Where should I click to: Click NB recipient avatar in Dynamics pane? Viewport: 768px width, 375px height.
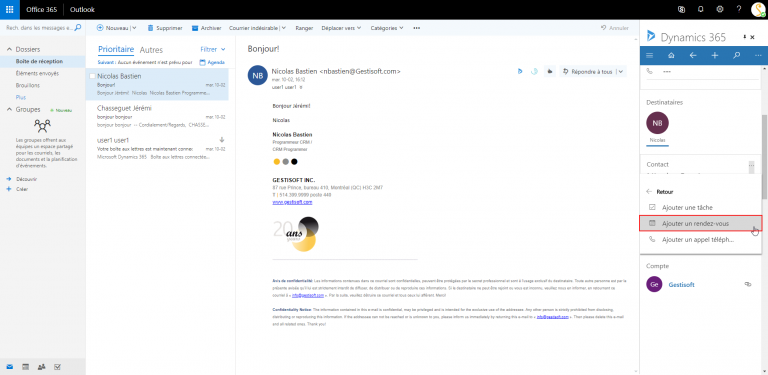[x=657, y=123]
